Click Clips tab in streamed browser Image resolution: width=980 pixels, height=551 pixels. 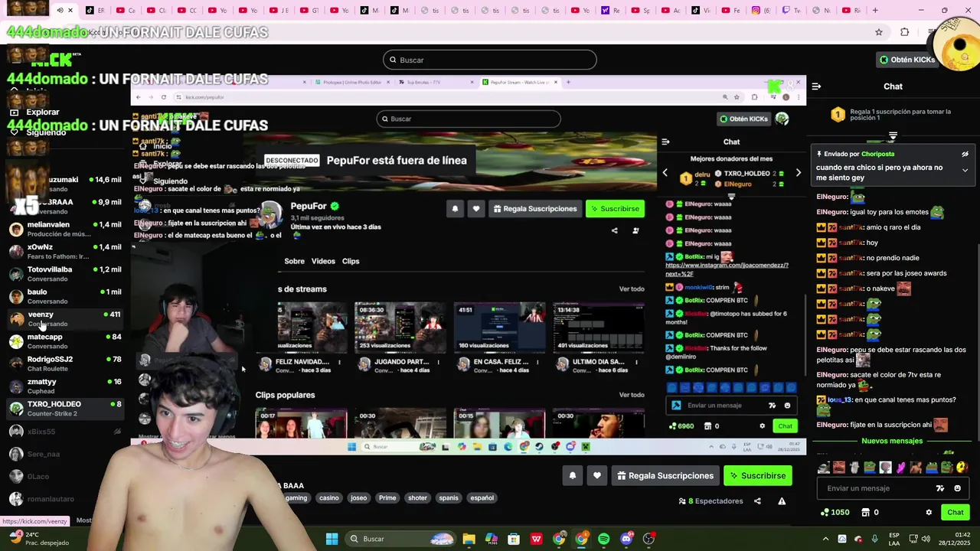[351, 262]
